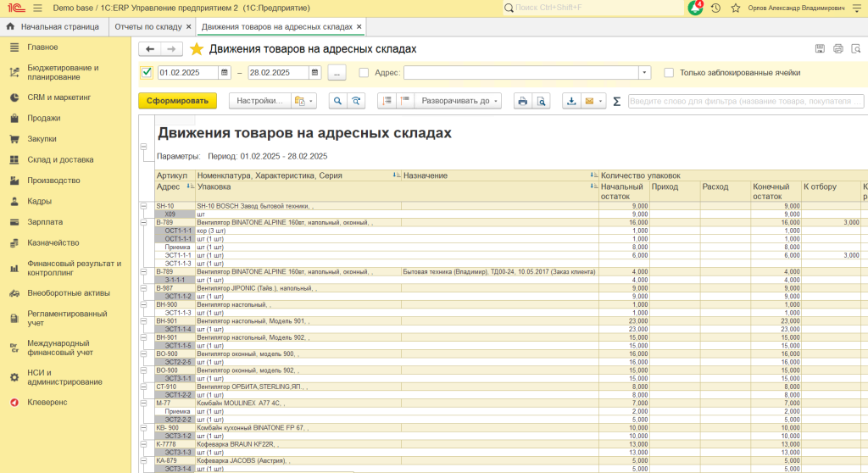Check Только заблокированные ячейки
This screenshot has width=868, height=473.
(x=669, y=73)
